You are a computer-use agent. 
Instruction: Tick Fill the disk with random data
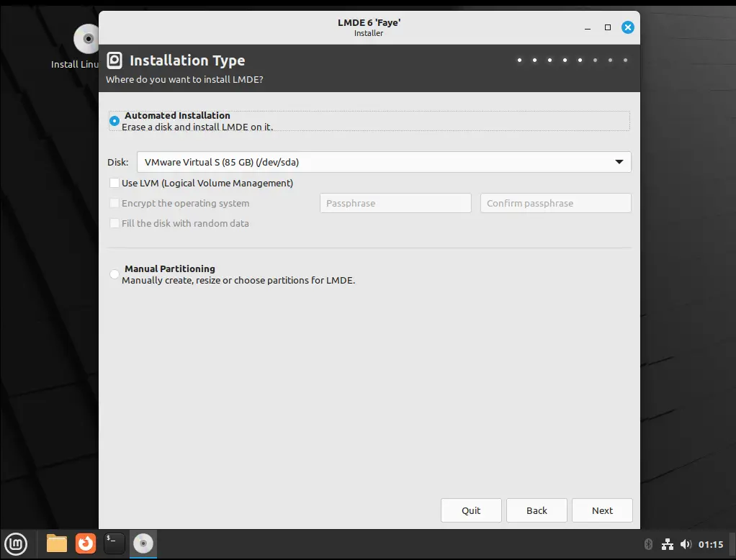click(x=114, y=223)
